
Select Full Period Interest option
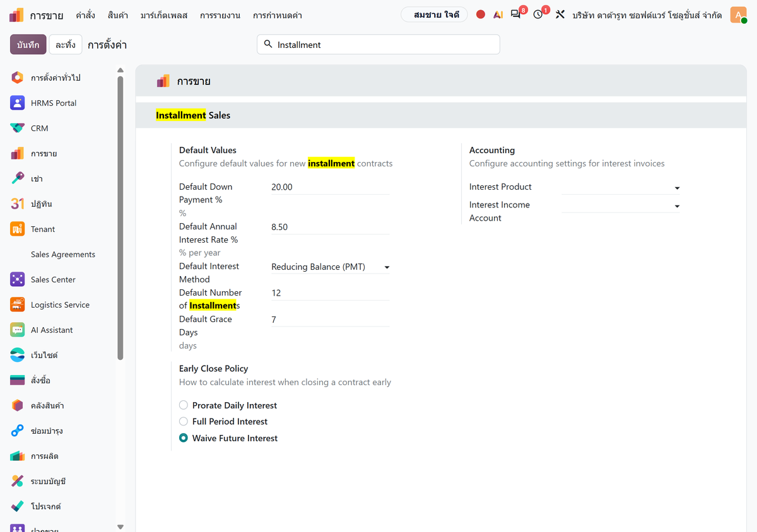[x=184, y=421]
